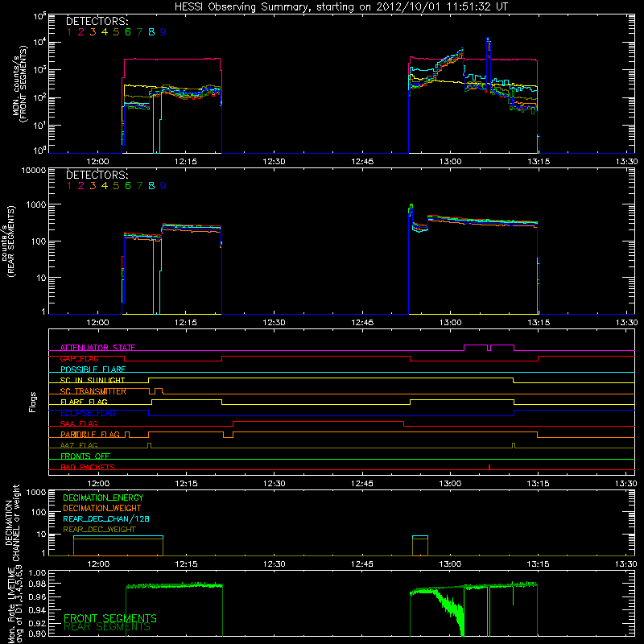
Task: Click the ATTENUATOR_STATE flag label
Action: (97, 348)
